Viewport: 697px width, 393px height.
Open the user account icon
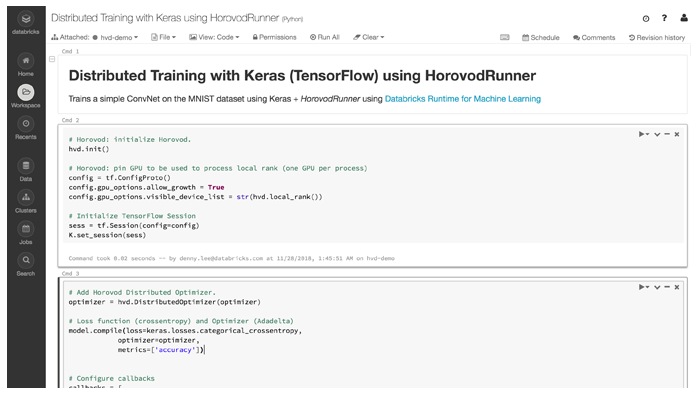click(684, 18)
